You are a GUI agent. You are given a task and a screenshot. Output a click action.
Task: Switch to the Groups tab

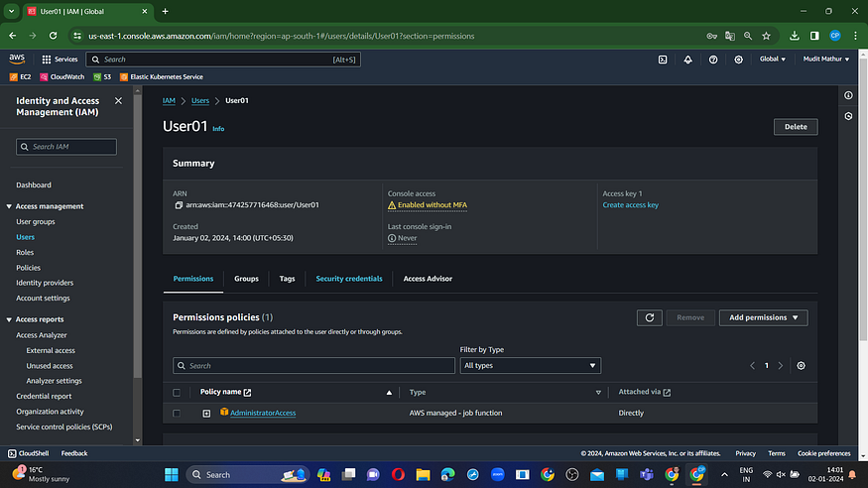(246, 279)
